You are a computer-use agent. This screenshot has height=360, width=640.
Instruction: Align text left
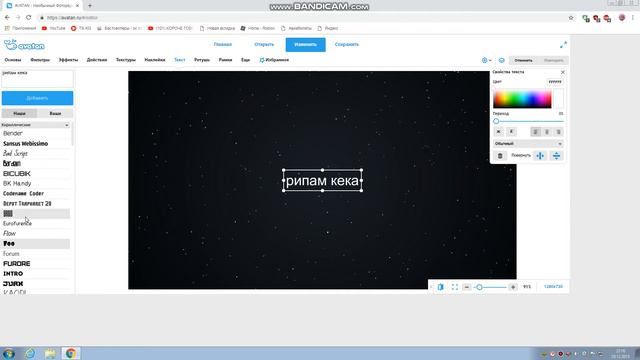536,131
